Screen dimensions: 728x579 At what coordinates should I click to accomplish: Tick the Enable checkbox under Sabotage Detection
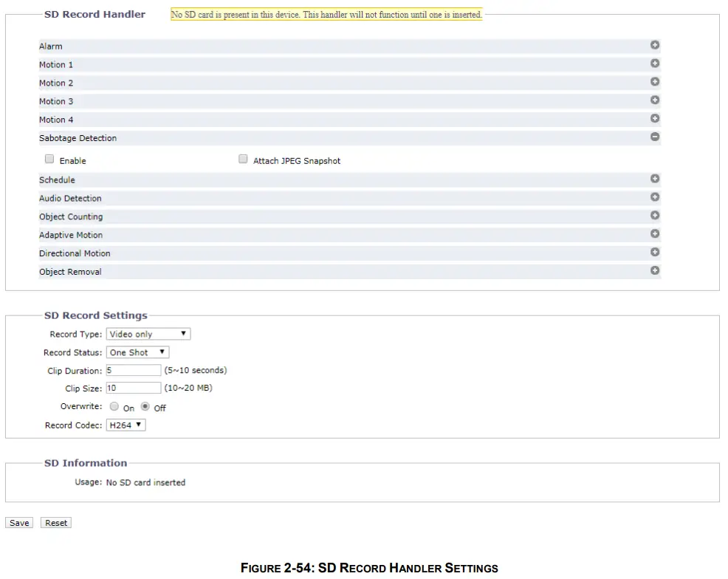click(x=49, y=160)
